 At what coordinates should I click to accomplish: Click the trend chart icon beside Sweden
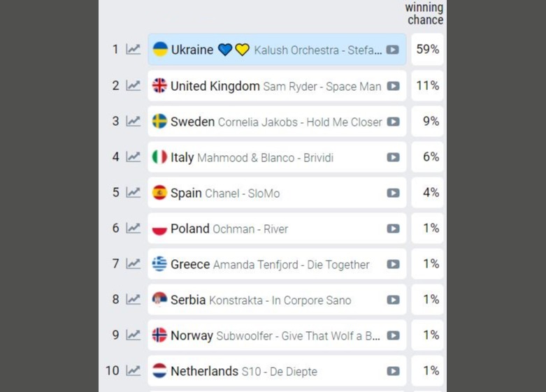[133, 121]
